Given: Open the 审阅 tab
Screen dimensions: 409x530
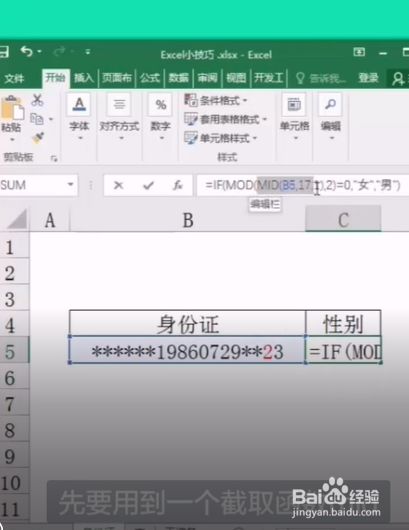Looking at the screenshot, I should click(207, 78).
